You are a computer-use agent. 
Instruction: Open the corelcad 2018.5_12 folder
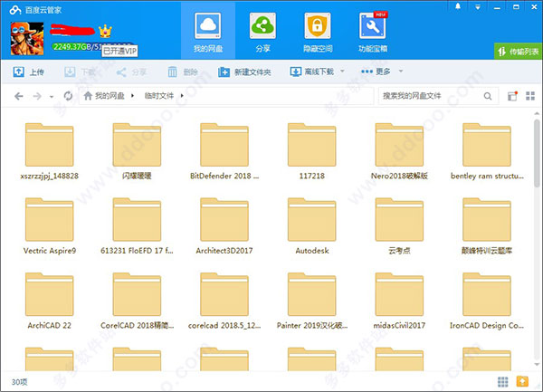pyautogui.click(x=224, y=301)
